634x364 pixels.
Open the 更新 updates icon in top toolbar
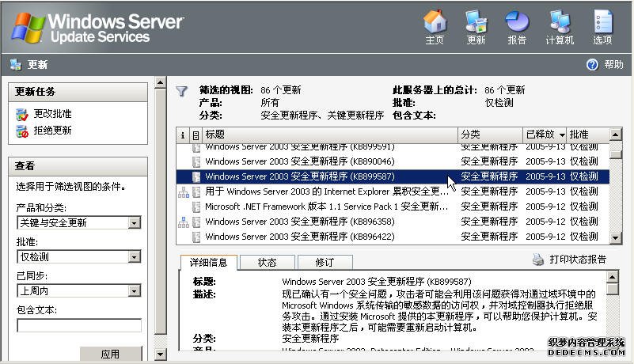pos(476,22)
